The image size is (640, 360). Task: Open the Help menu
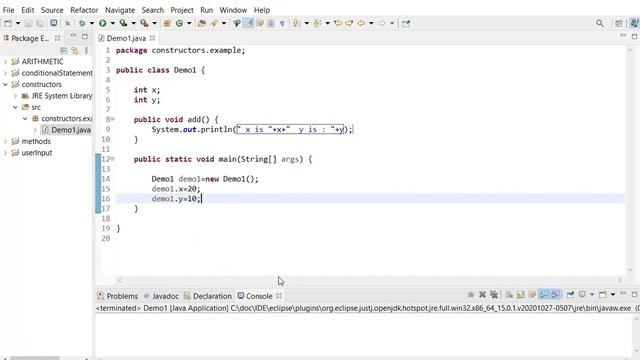pos(262,10)
